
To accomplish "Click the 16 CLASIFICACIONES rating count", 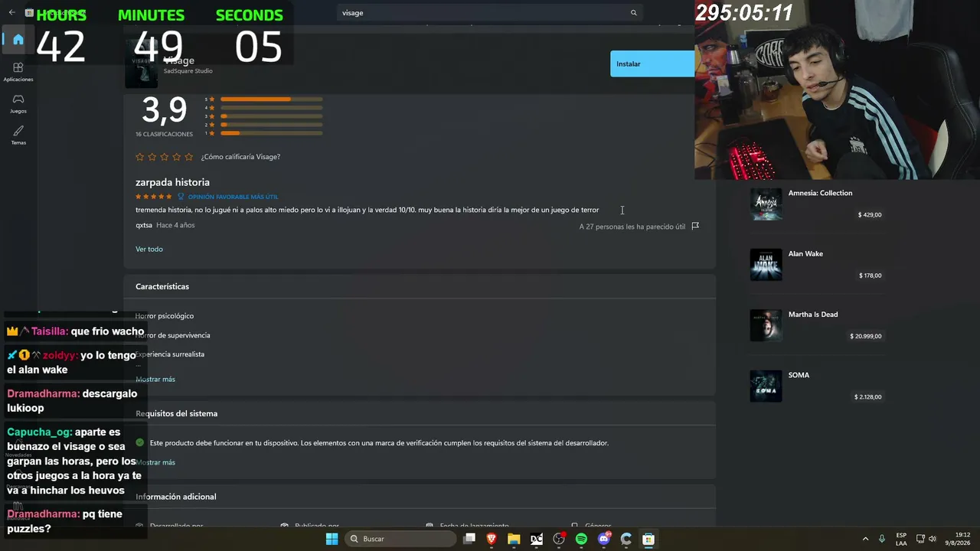I will (164, 134).
